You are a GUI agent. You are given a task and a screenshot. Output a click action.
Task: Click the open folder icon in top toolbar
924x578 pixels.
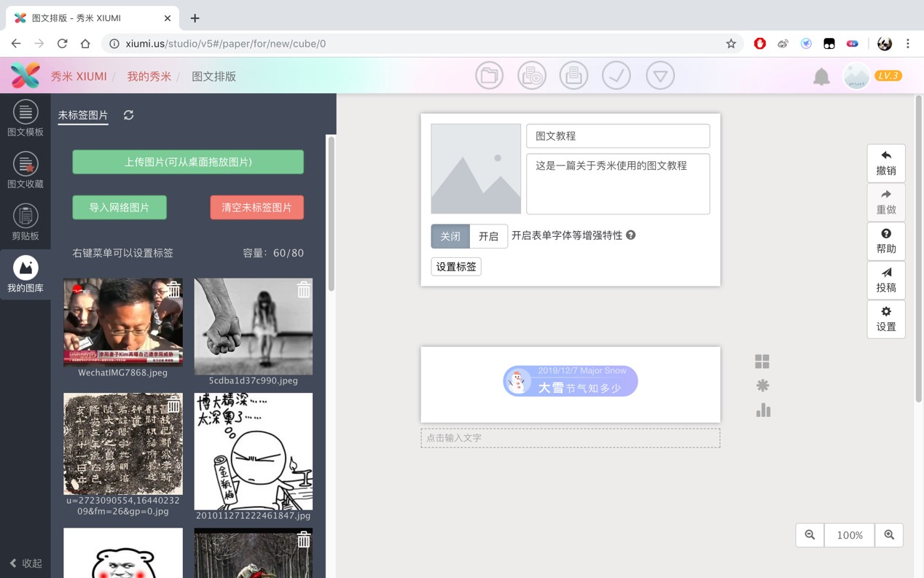click(489, 76)
